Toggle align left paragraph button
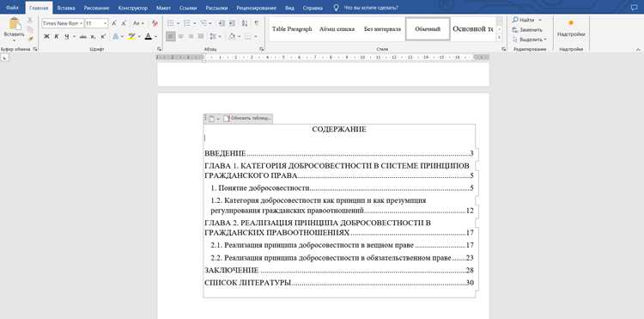Screen dimensions: 644x319 pos(171,37)
